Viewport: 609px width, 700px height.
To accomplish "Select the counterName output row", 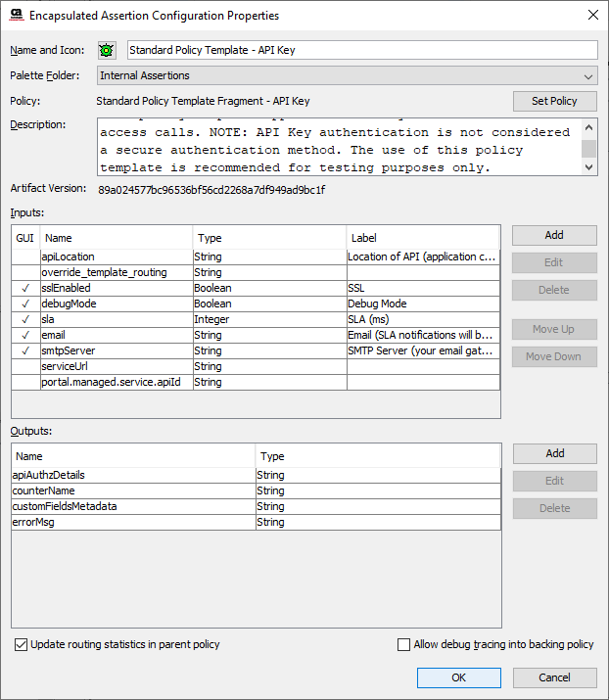I will pyautogui.click(x=133, y=490).
